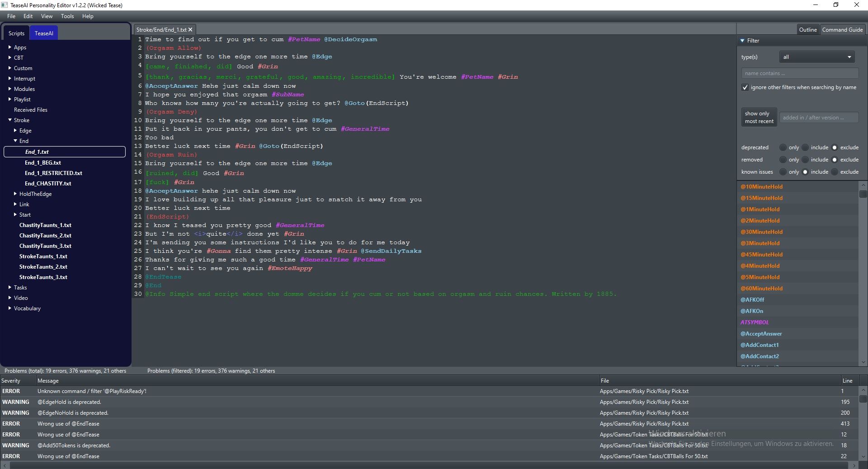
Task: Close the Stroke/End/End_1.txt tab
Action: 190,30
